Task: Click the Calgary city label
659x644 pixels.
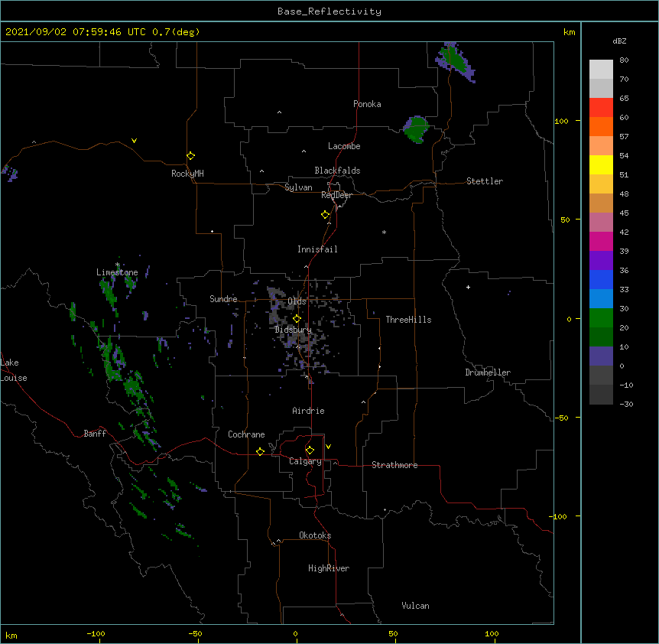Action: 305,461
